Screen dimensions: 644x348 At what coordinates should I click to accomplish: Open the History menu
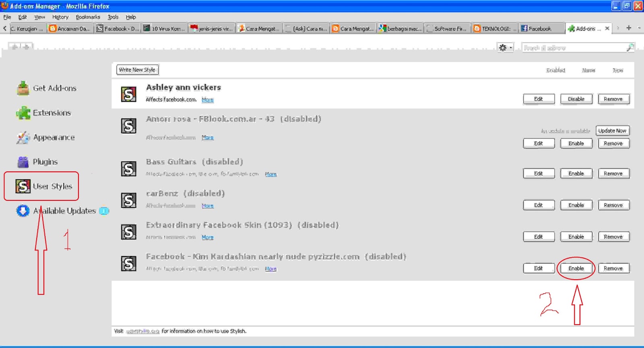pos(60,17)
